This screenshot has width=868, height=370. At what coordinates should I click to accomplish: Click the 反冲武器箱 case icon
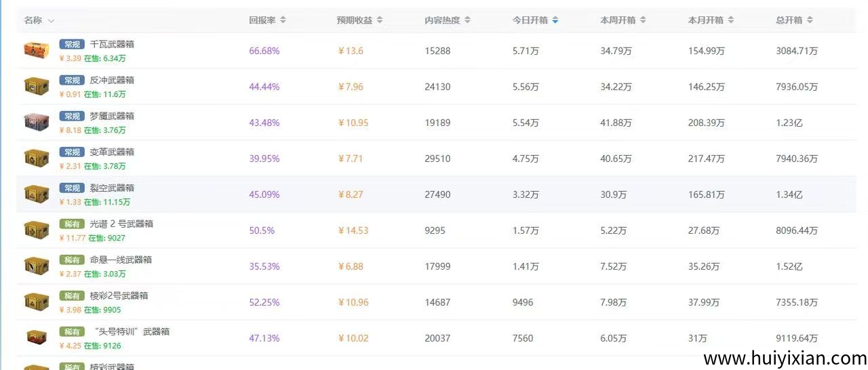37,86
